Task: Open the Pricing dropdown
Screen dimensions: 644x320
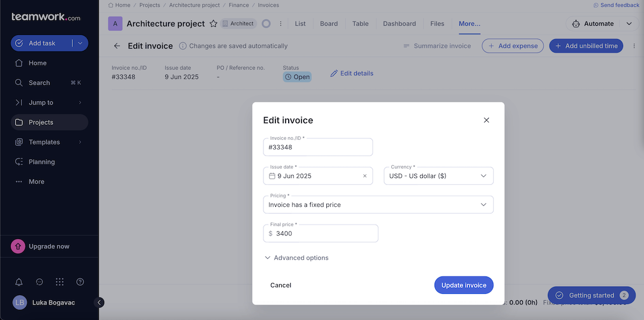Action: [x=378, y=204]
